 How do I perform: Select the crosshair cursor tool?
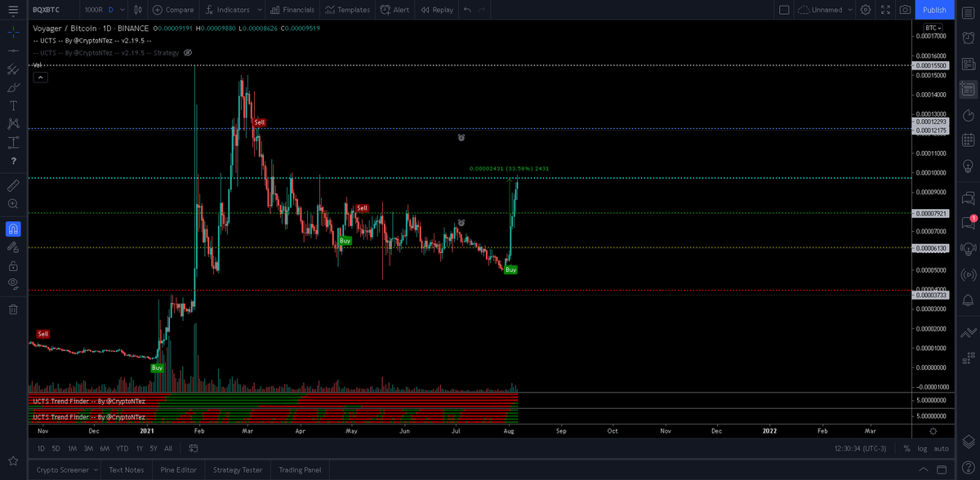13,33
